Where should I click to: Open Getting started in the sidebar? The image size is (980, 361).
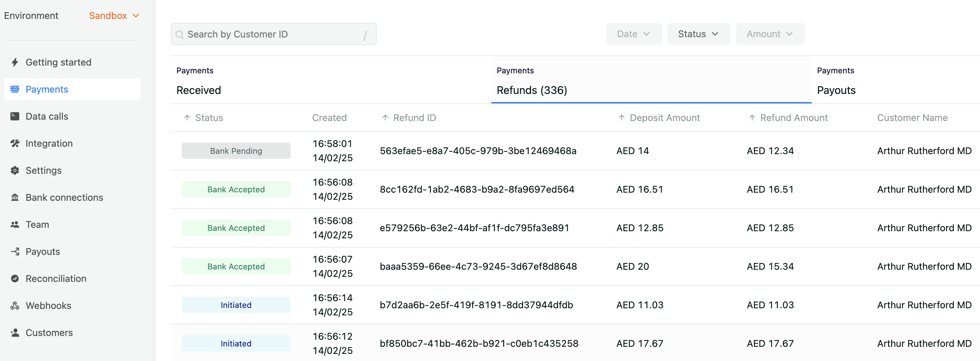tap(72, 62)
